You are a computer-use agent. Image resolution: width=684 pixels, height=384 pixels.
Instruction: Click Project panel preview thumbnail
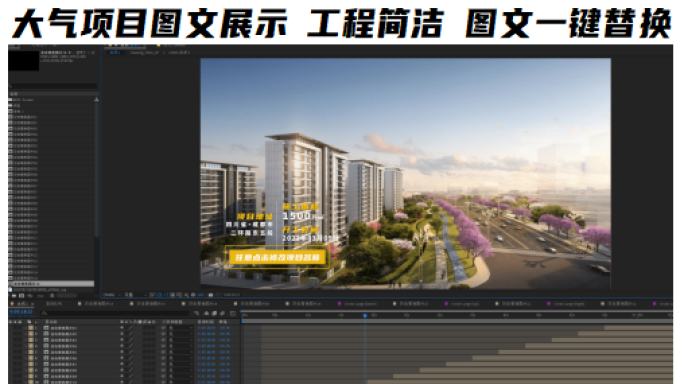(24, 60)
